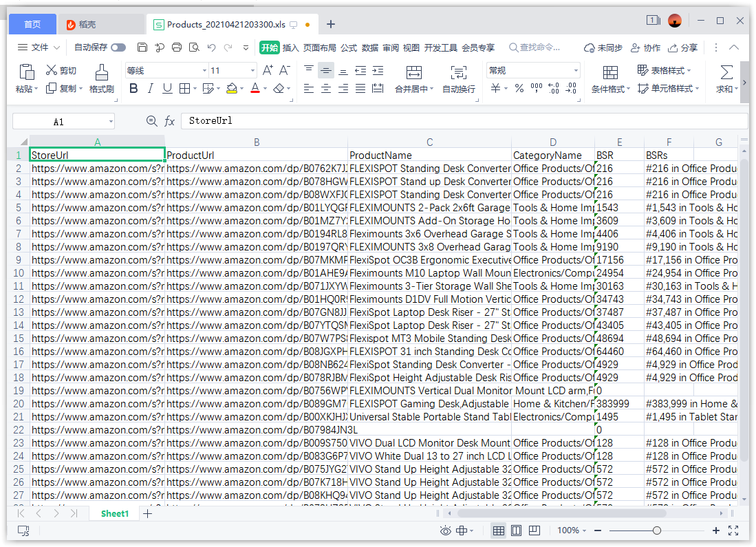Toggle full screen mode icon
The width and height of the screenshot is (756, 547).
point(733,530)
